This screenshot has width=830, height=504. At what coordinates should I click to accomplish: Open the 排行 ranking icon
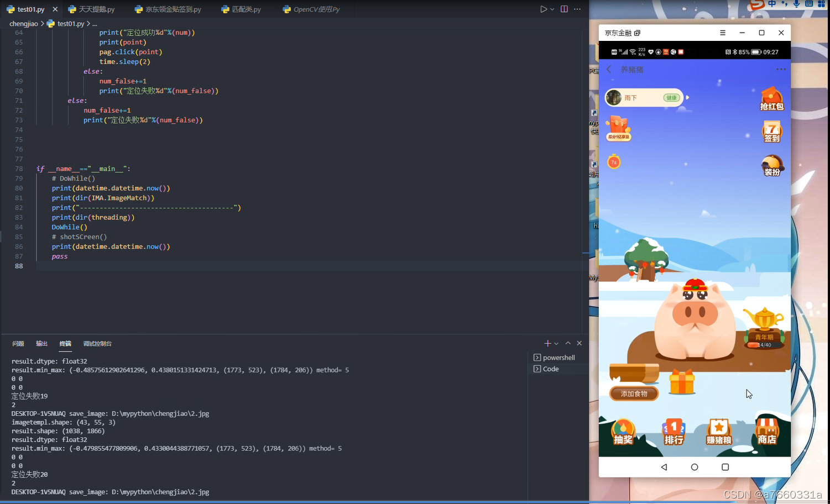coord(674,432)
